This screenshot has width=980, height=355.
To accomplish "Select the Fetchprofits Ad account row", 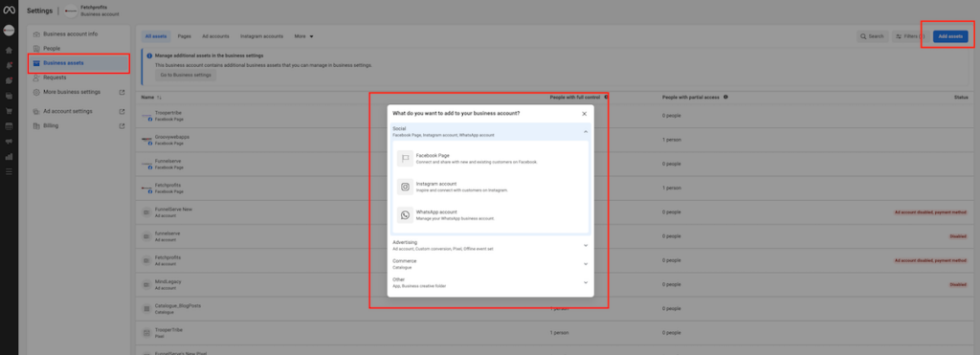I will pos(555,260).
